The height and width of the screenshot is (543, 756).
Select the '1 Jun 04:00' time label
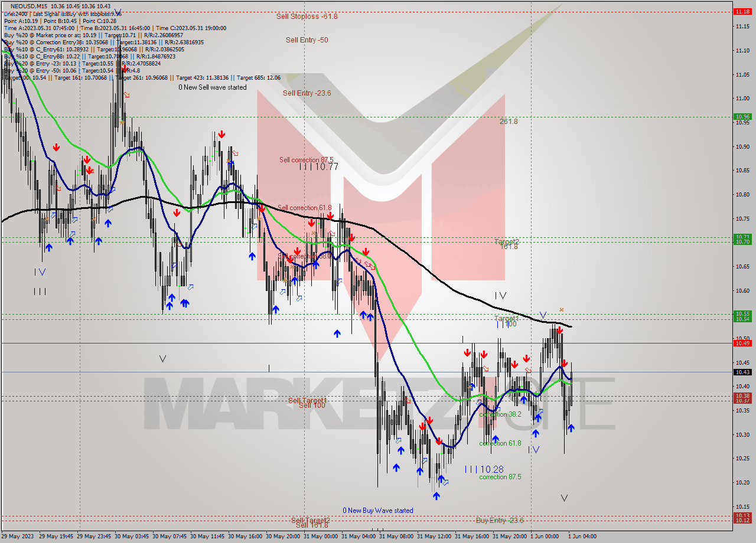(x=584, y=537)
